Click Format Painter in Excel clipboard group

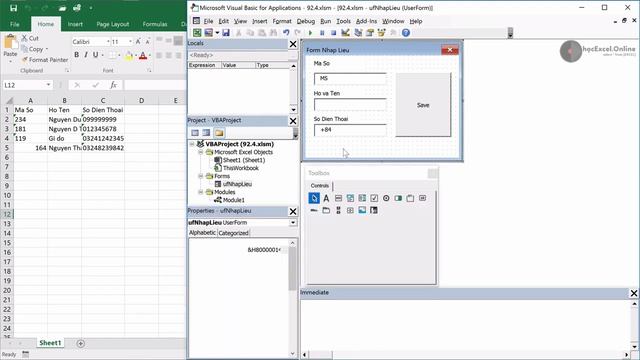pos(44,60)
